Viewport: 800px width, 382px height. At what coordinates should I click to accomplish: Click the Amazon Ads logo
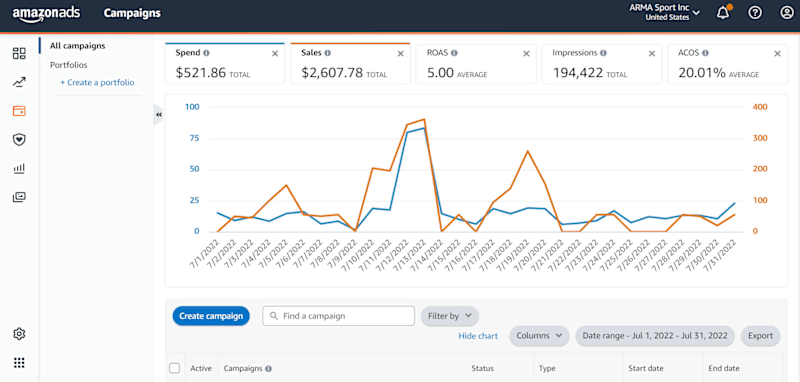(46, 14)
